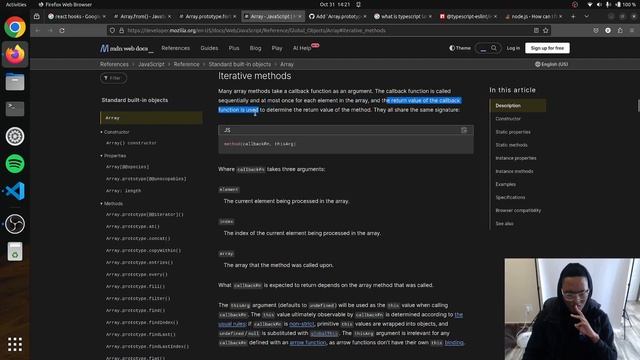Jump to Constructor in article outline
640x360 pixels.
tap(508, 119)
